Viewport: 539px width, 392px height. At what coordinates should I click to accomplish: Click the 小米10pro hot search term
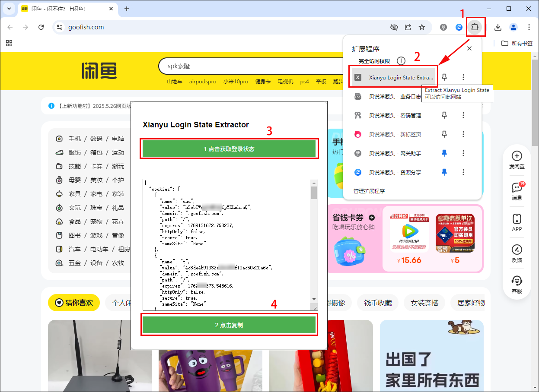236,82
